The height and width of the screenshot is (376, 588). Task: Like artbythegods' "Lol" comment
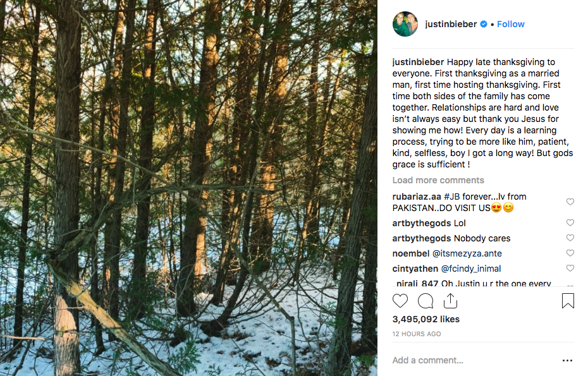pyautogui.click(x=570, y=222)
